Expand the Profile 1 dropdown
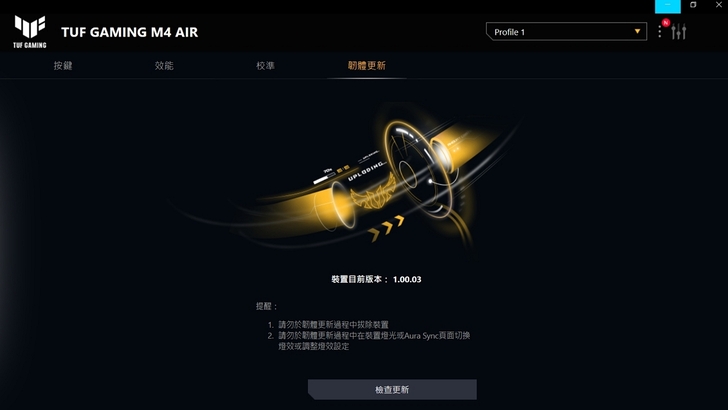The image size is (728, 410). pos(566,32)
